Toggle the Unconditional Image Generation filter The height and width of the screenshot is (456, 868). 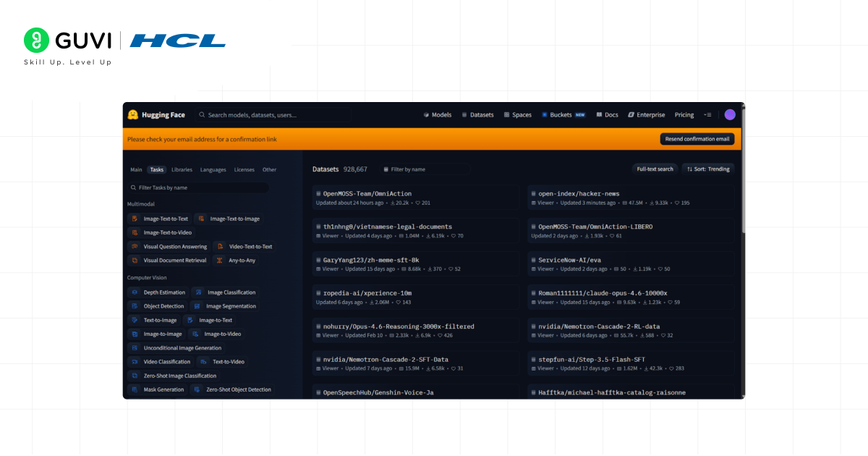[176, 347]
